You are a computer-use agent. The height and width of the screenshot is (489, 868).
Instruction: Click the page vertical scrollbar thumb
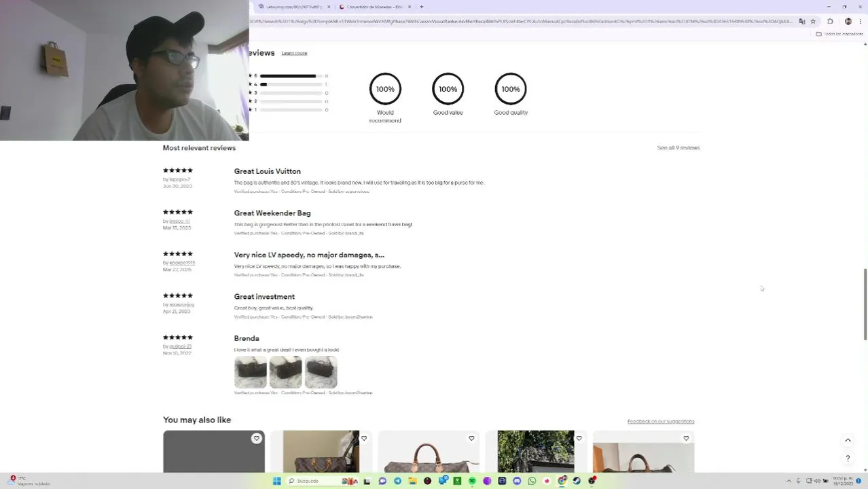[x=865, y=304]
